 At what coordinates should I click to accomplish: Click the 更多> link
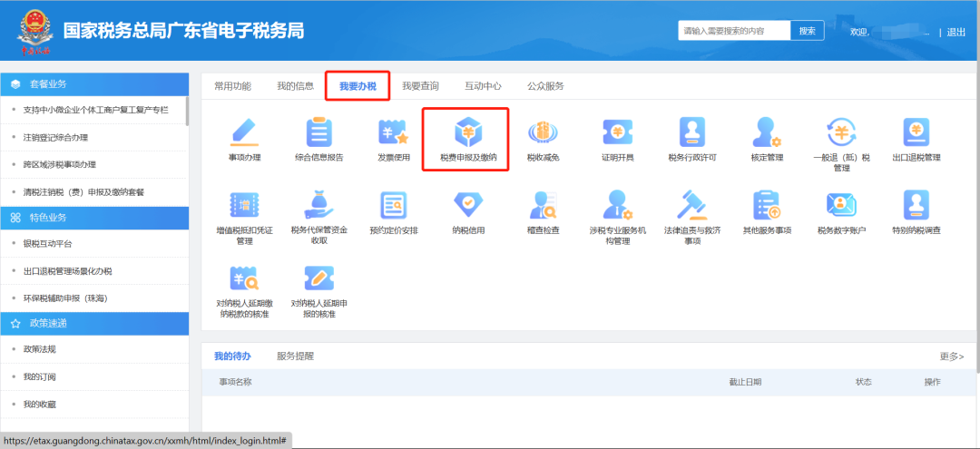click(x=952, y=356)
